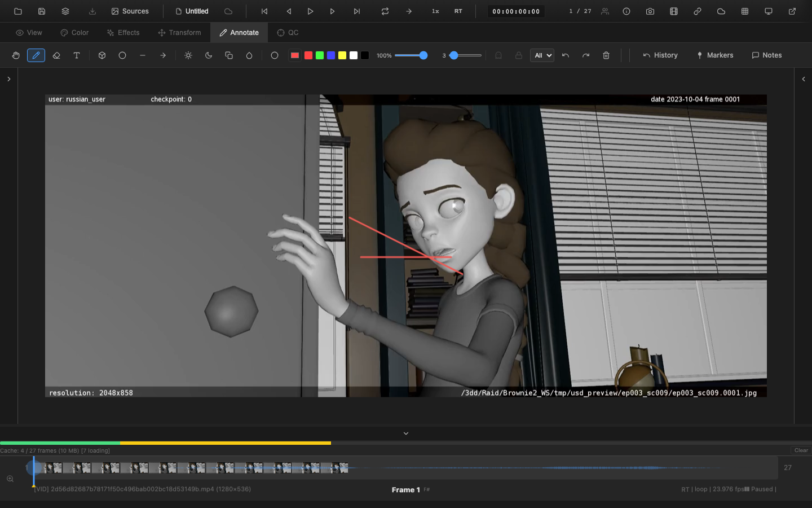Open the Sources panel
Image resolution: width=812 pixels, height=508 pixels.
point(130,11)
